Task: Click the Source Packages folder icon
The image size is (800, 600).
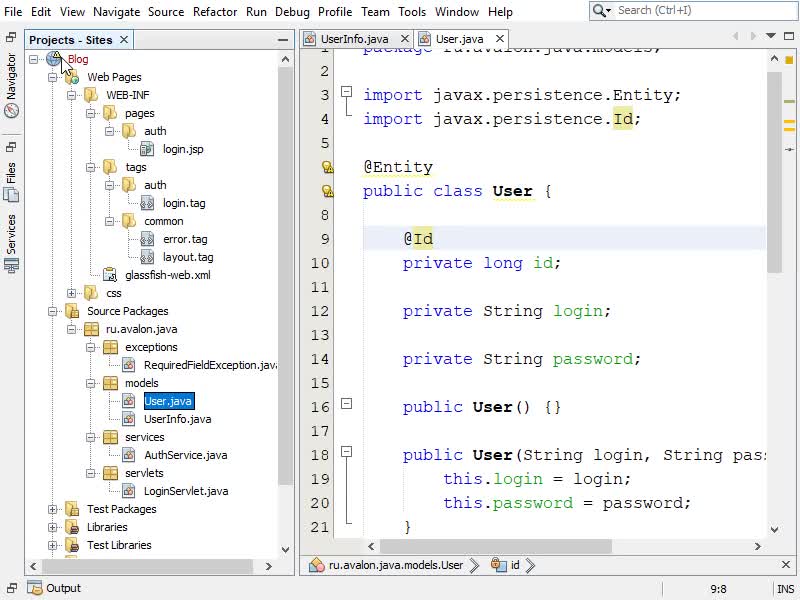Action: (72, 311)
